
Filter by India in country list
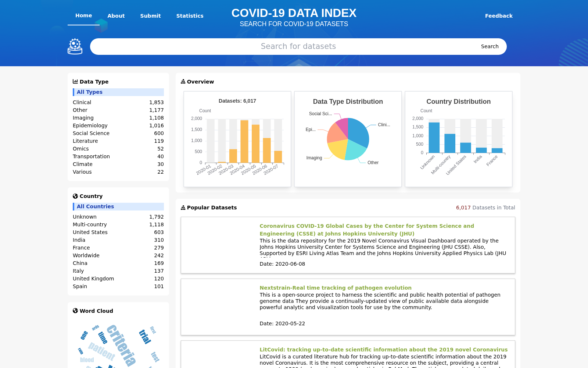click(x=118, y=240)
